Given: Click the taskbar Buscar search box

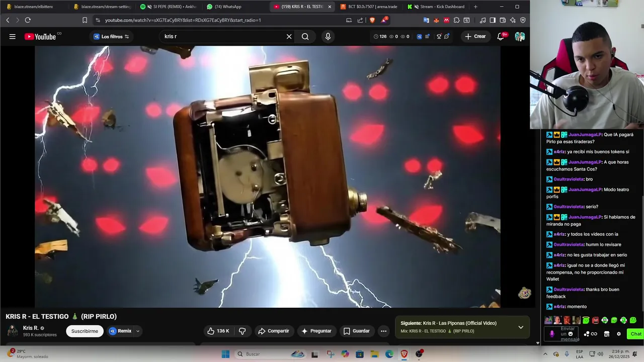Looking at the screenshot, I should click(271, 354).
